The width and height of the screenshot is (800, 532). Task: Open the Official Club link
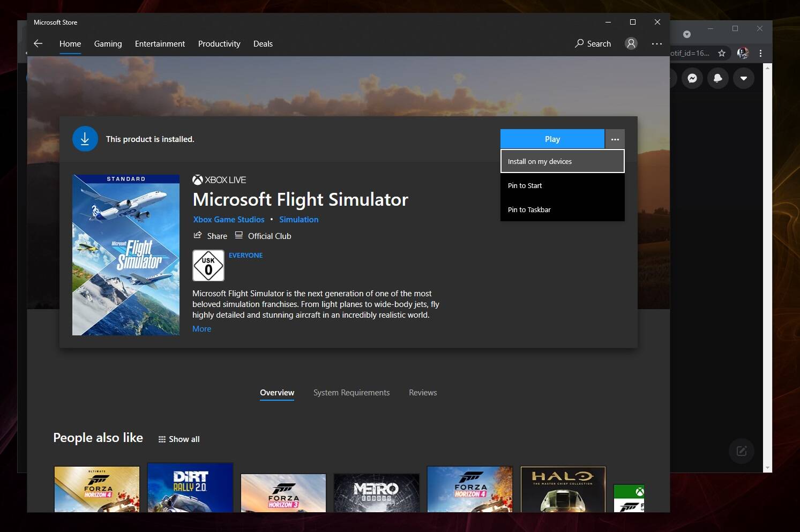click(x=269, y=236)
